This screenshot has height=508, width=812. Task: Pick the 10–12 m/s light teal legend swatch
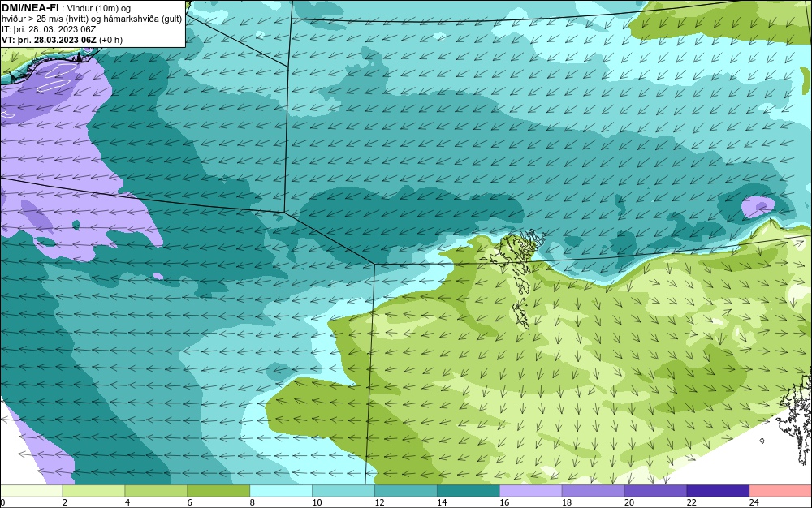[x=343, y=491]
